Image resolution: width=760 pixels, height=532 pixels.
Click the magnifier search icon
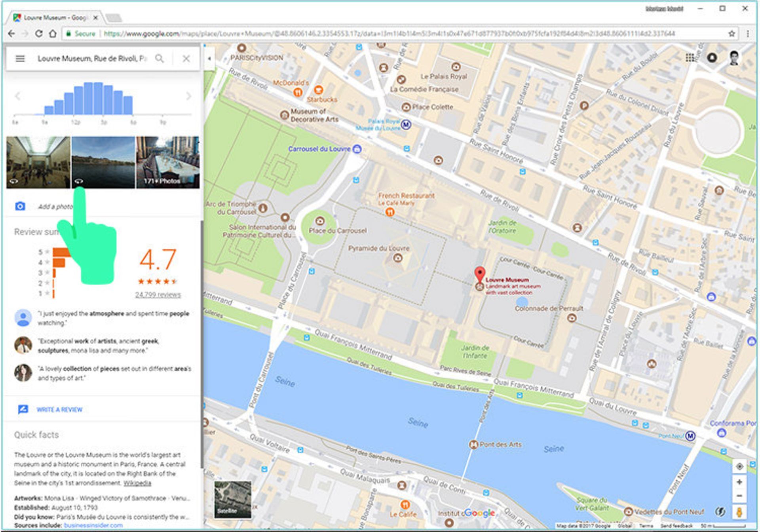tap(159, 59)
